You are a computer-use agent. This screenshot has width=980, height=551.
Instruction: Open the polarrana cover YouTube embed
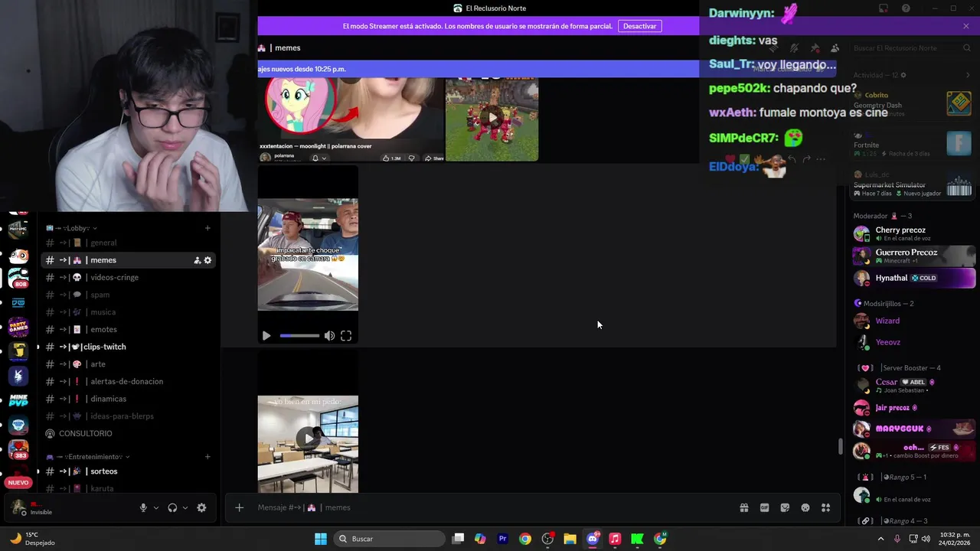coord(351,119)
